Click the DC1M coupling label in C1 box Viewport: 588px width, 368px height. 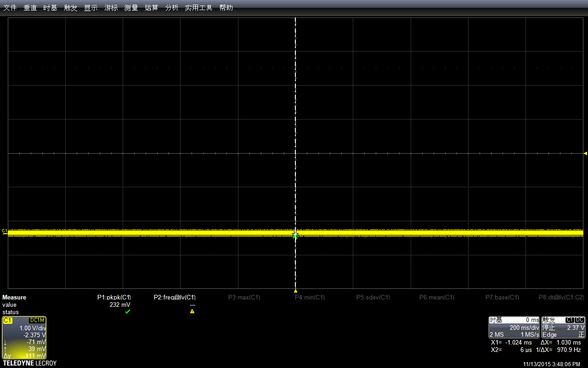37,320
